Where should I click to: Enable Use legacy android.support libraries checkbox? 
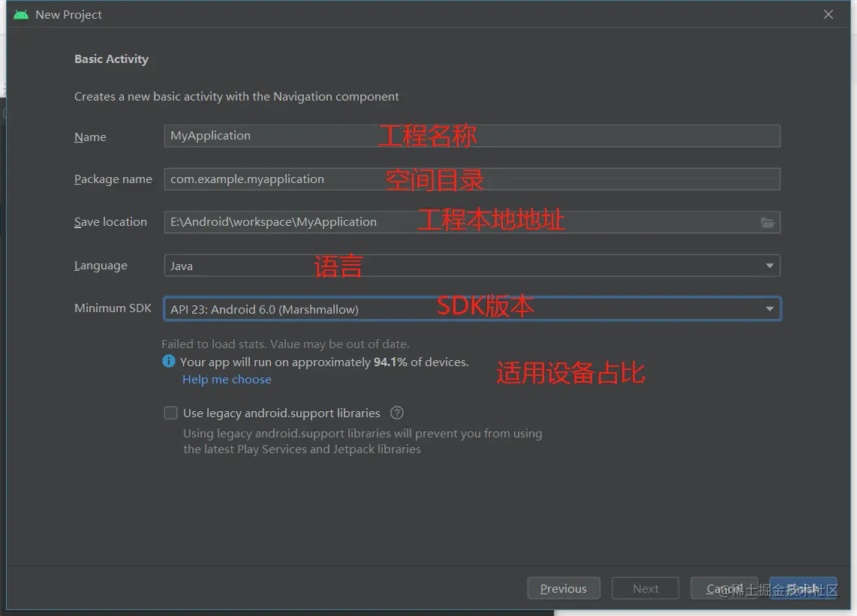coord(170,413)
